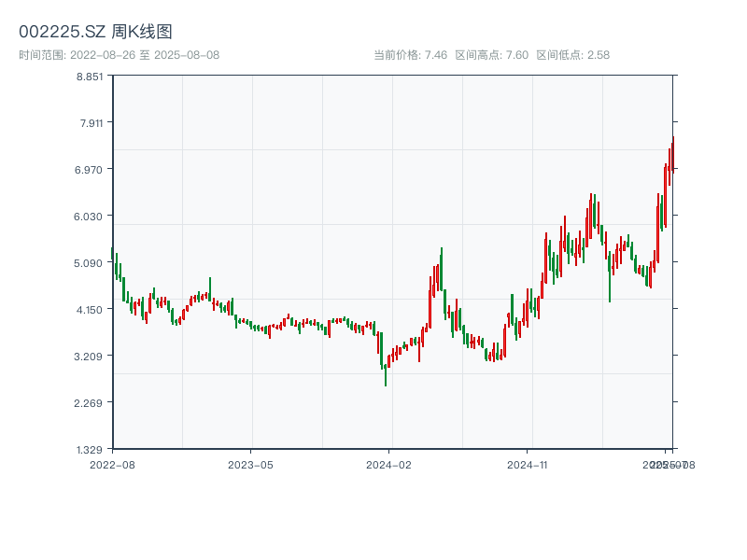Click the 区间低点 2.58 label
Screen dimensions: 747x560
(572, 55)
